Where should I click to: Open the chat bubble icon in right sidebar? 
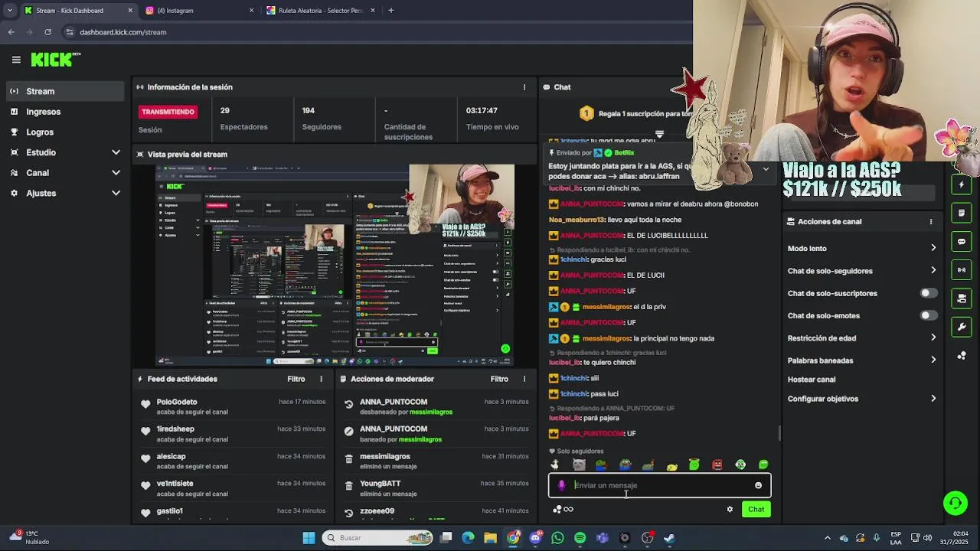962,241
